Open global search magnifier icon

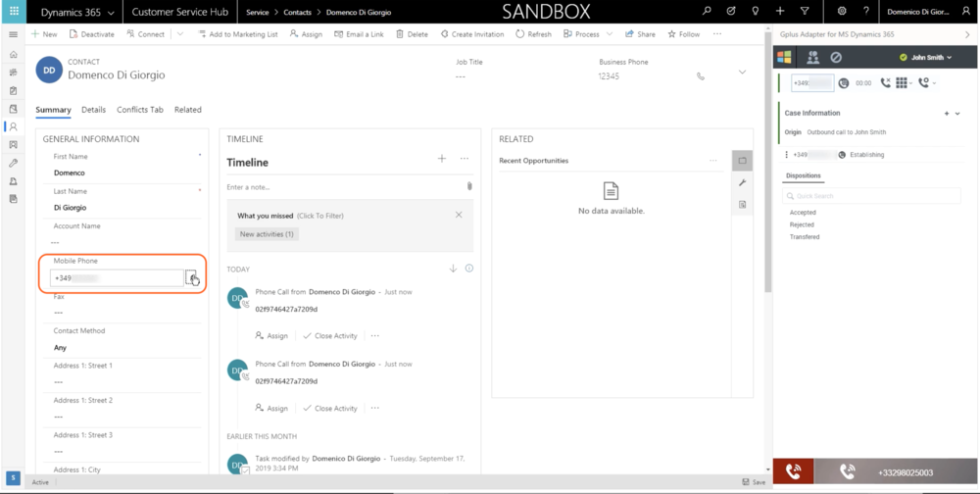(x=707, y=11)
